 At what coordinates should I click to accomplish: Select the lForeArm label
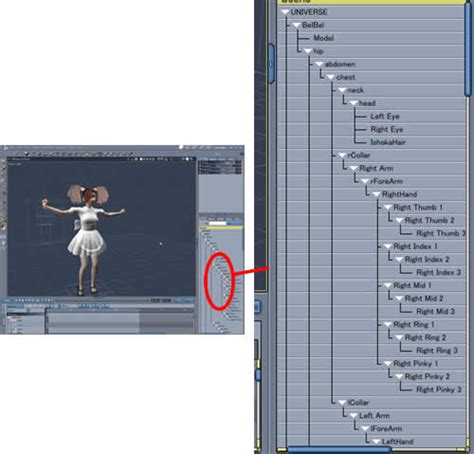coord(386,429)
